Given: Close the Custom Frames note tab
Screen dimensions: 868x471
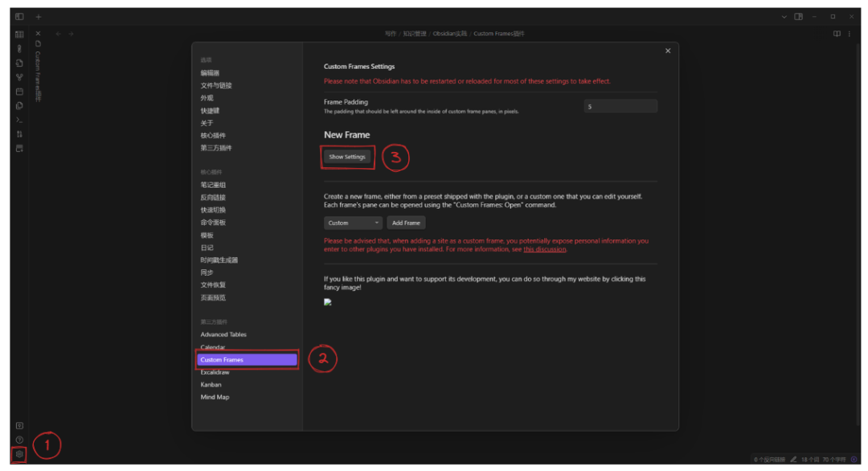Looking at the screenshot, I should point(39,34).
